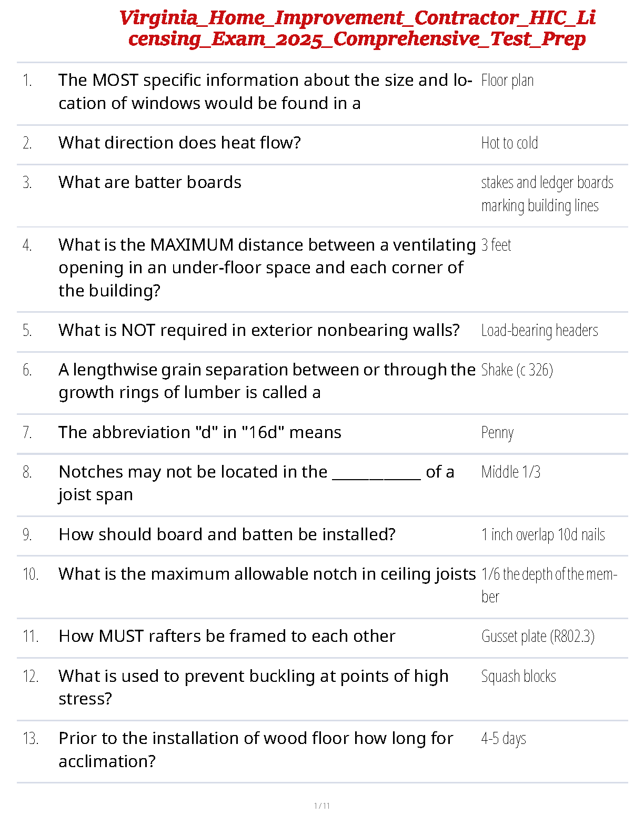Click the page number indicator 1/11
This screenshot has width=644, height=834.
click(322, 806)
